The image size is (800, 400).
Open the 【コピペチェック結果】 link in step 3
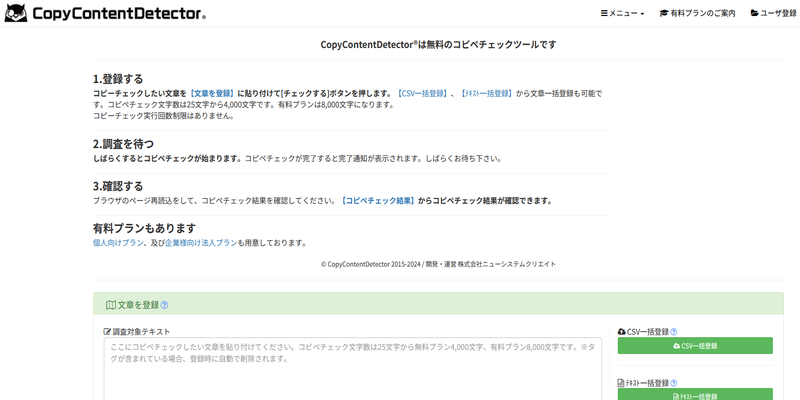point(377,201)
